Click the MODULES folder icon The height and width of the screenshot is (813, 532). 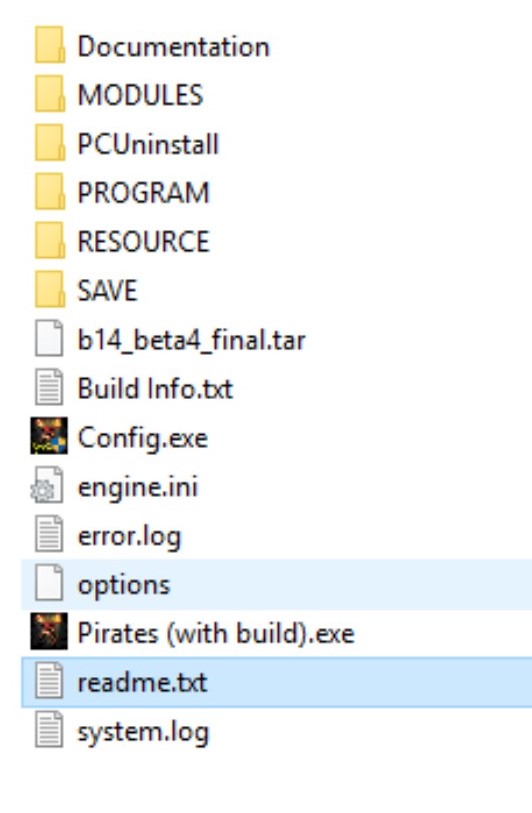tap(49, 94)
